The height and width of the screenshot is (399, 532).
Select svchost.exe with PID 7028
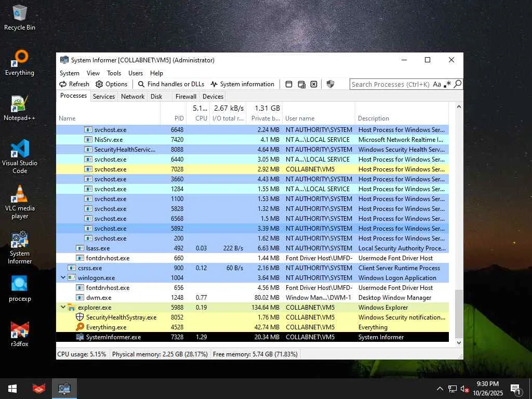tap(252, 169)
